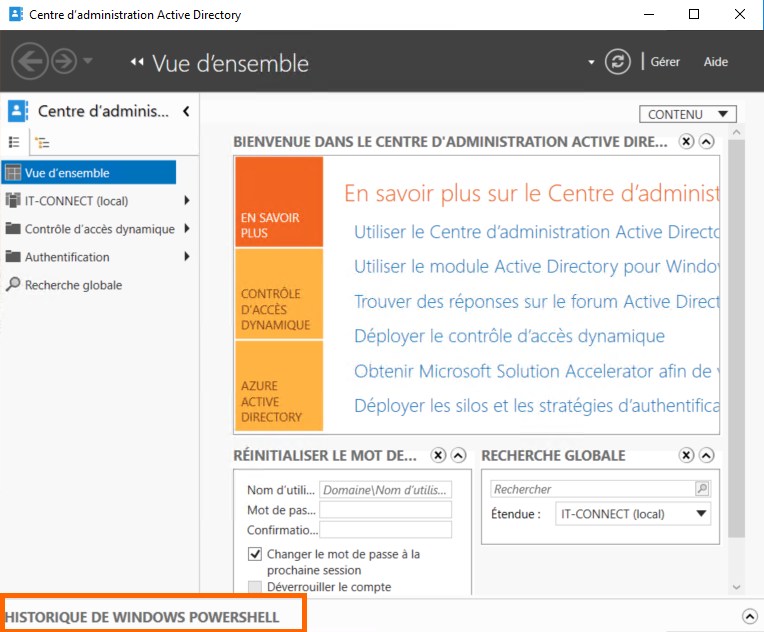Click the scrollbar up arrow

point(736,132)
